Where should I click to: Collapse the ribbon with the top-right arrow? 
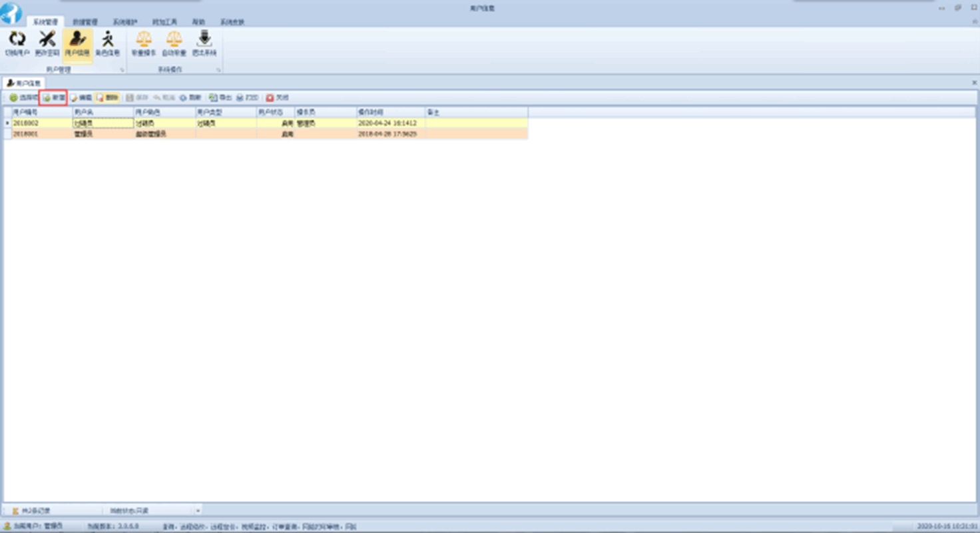click(975, 22)
